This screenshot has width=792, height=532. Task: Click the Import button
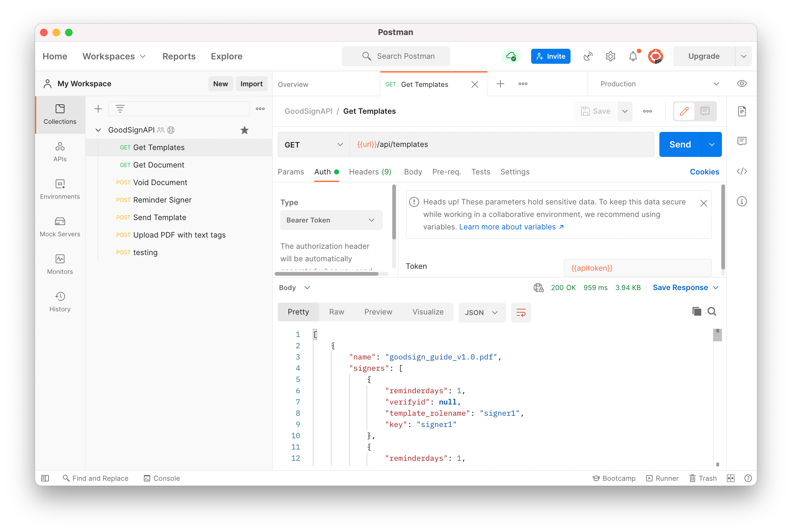point(251,83)
